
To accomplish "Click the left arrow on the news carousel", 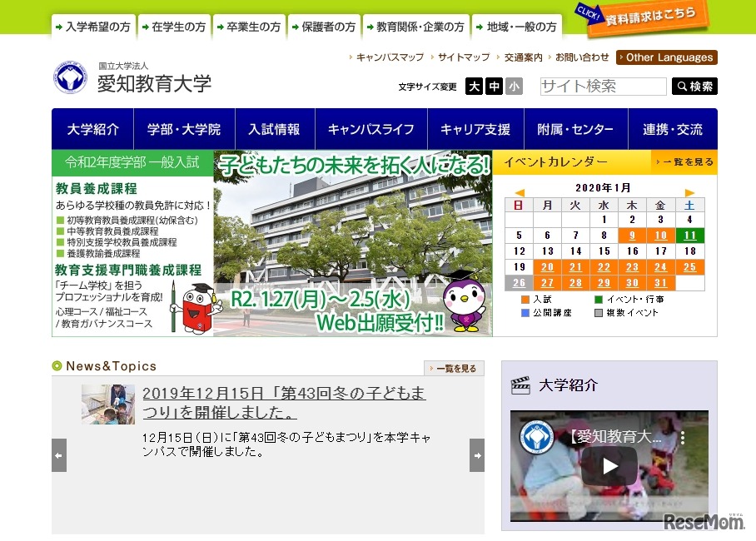I will pyautogui.click(x=58, y=456).
